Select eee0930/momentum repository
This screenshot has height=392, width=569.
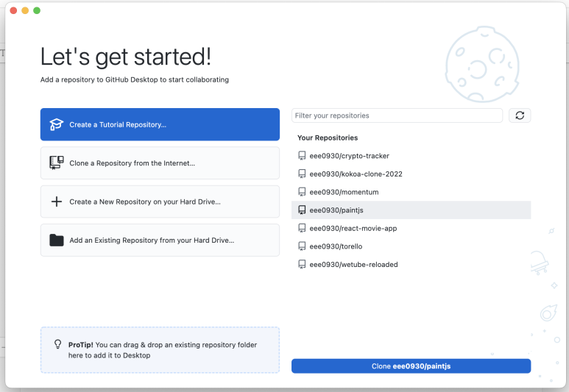tap(411, 192)
